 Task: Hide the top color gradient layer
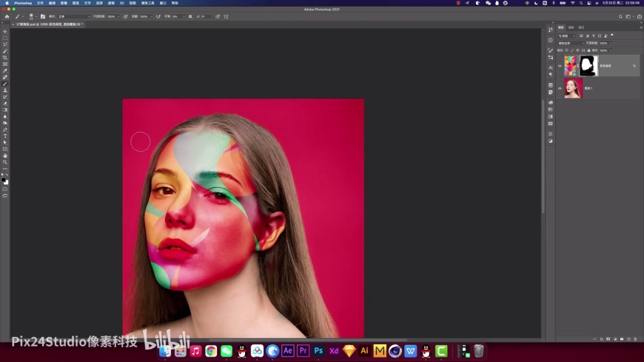tap(560, 66)
